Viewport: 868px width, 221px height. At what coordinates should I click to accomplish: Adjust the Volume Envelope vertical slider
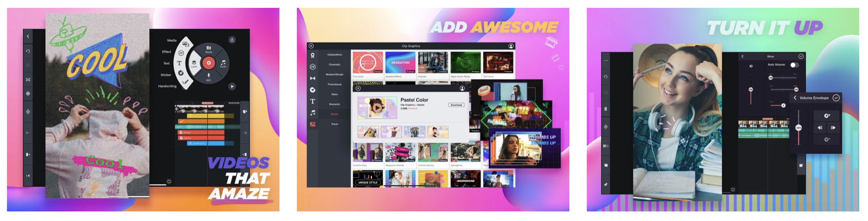click(x=798, y=128)
